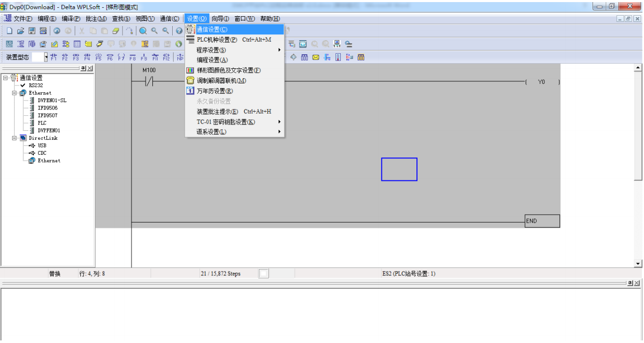The width and height of the screenshot is (644, 343).
Task: Expand the TC-01 密码钥匙设置 submenu
Action: (x=234, y=122)
